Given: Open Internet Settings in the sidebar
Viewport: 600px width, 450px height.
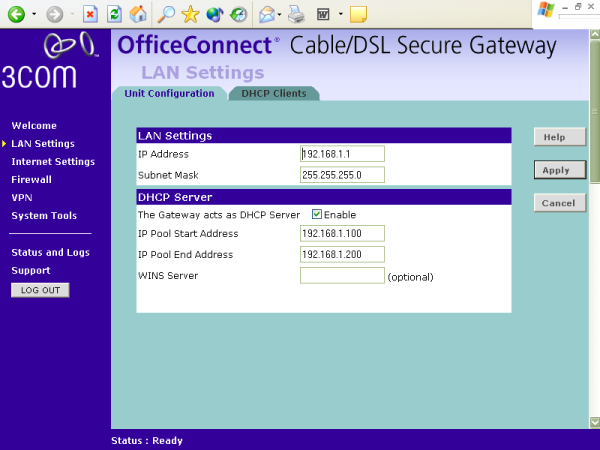Looking at the screenshot, I should [x=53, y=161].
